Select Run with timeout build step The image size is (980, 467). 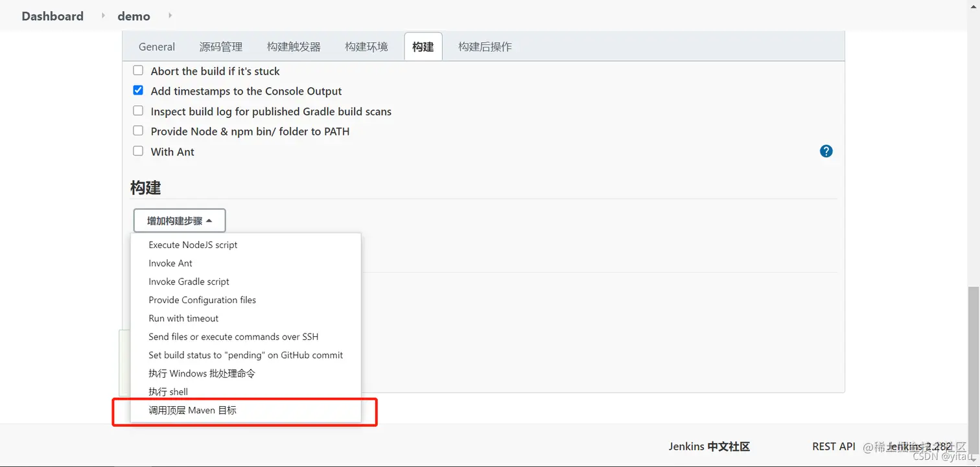point(246,318)
